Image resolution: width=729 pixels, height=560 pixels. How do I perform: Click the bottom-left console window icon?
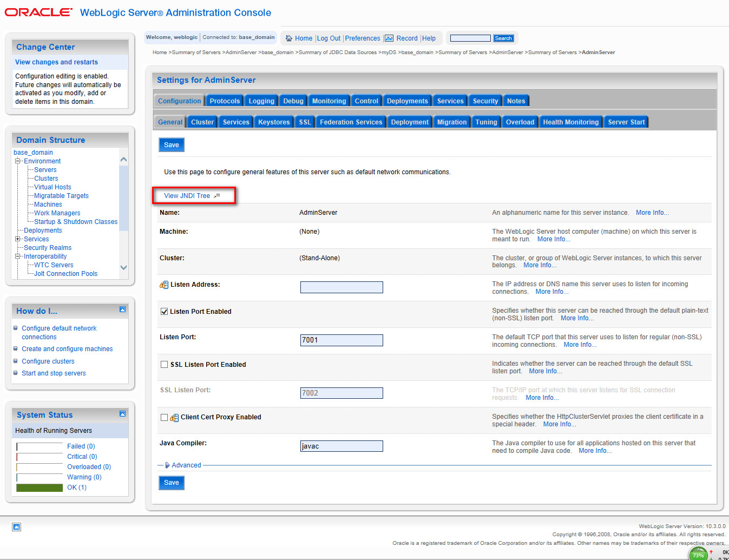16,527
